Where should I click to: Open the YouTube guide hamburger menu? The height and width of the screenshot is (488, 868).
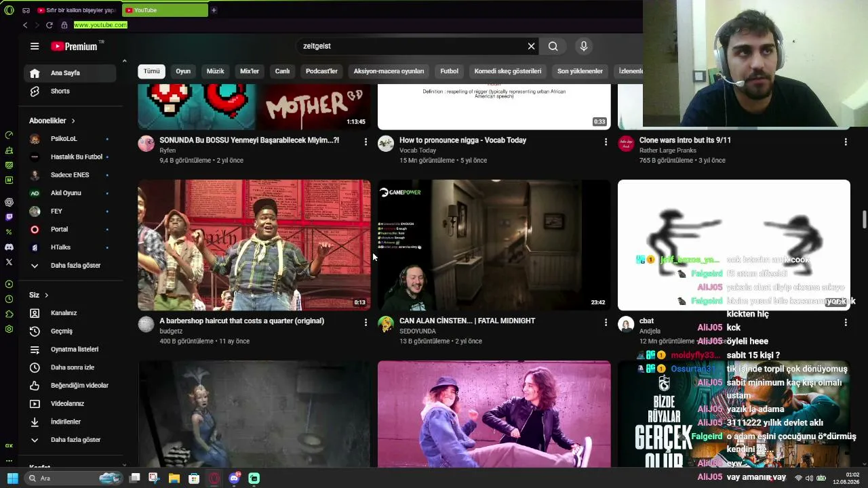[x=35, y=46]
